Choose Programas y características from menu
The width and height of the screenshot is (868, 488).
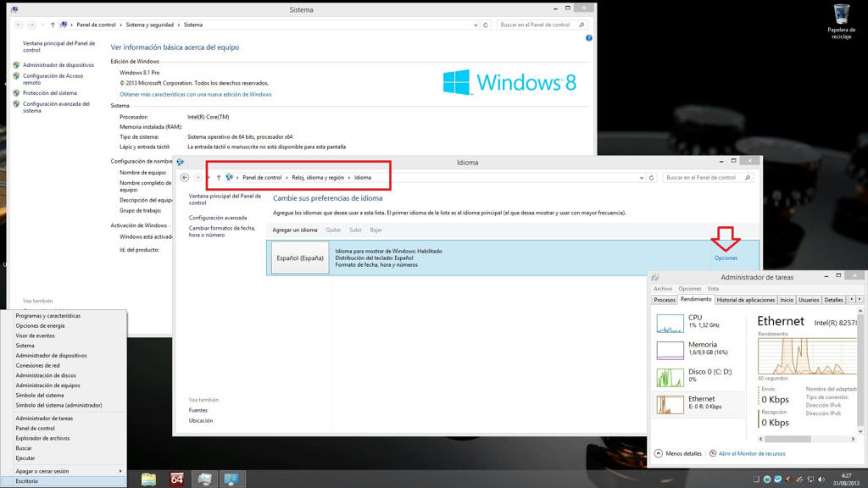[x=64, y=316]
